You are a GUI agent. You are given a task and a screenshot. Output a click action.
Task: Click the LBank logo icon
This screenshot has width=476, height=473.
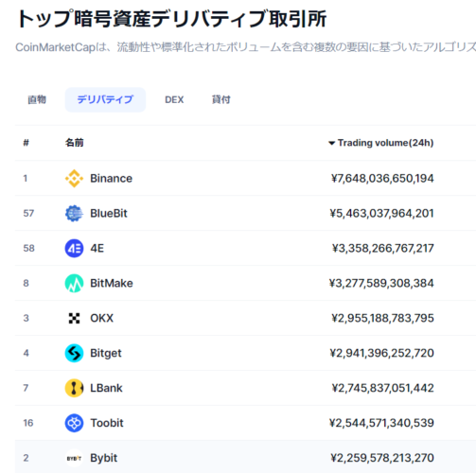pyautogui.click(x=74, y=388)
